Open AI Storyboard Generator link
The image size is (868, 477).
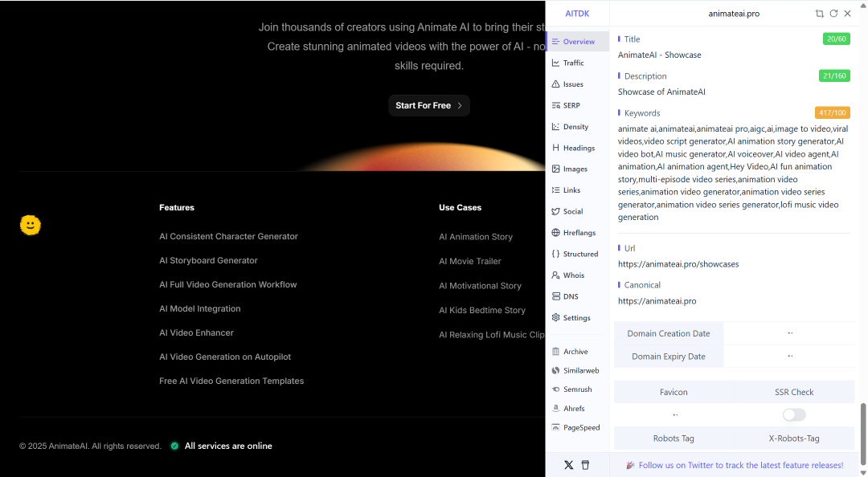(x=209, y=260)
